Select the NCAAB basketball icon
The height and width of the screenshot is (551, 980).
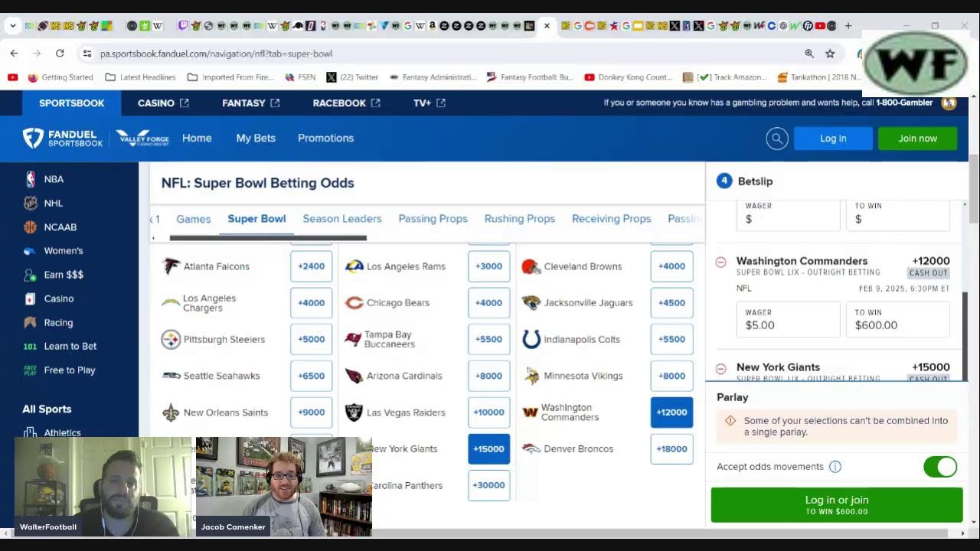(x=30, y=227)
